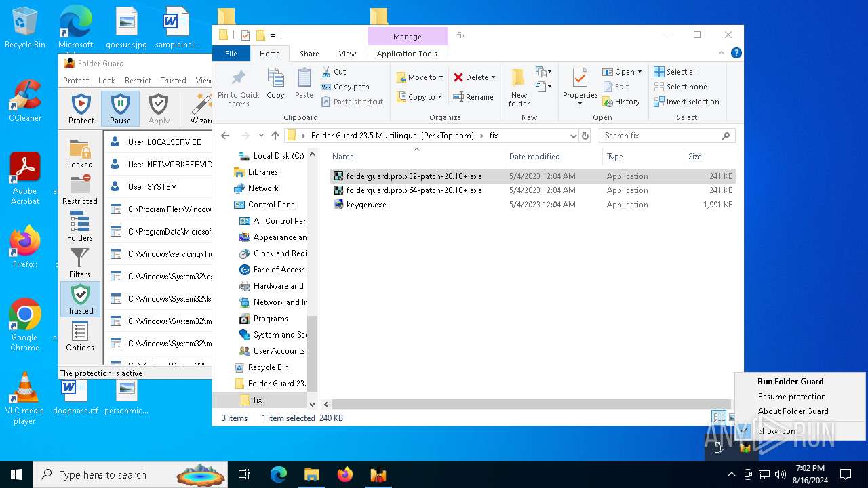Open the Move to dropdown
Screen dimensions: 868x488
click(x=420, y=77)
